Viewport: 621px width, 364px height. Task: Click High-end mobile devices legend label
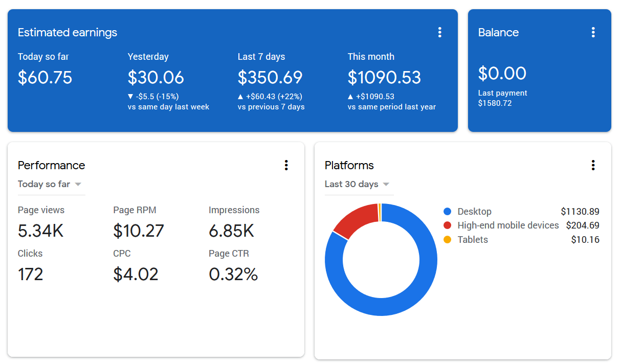pos(508,225)
